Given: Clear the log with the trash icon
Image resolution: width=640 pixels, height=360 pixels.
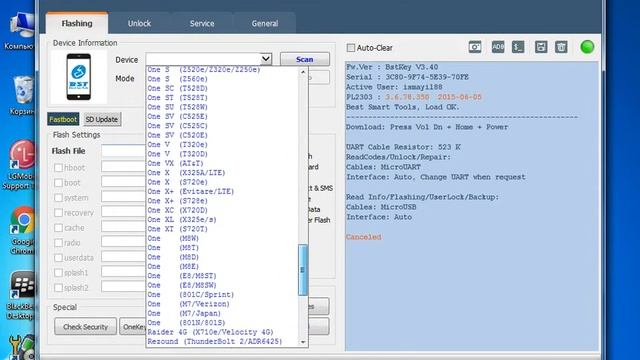Looking at the screenshot, I should [561, 47].
